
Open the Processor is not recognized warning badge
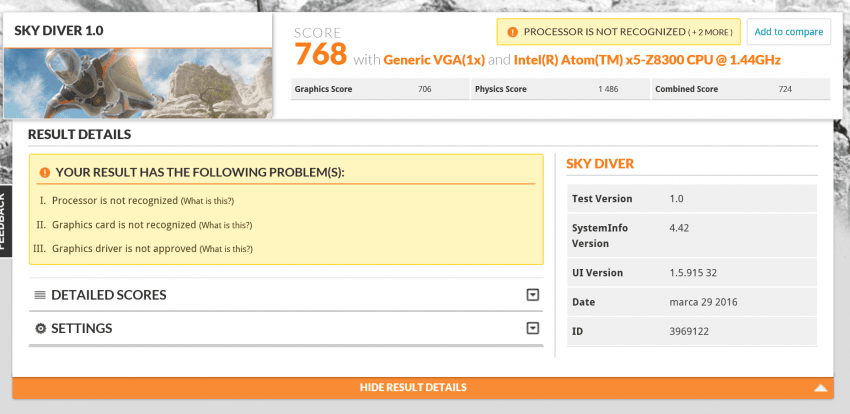tap(619, 32)
